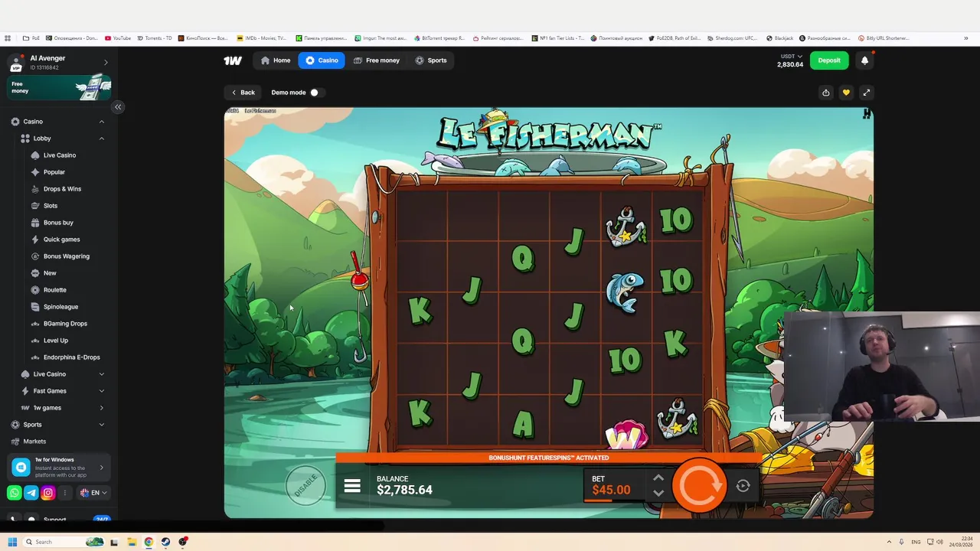Open Roulette category
The image size is (980, 551).
point(54,290)
